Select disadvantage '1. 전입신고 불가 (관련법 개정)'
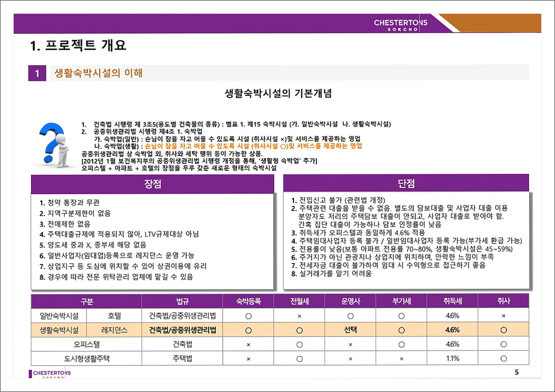This screenshot has width=555, height=392. tap(338, 200)
